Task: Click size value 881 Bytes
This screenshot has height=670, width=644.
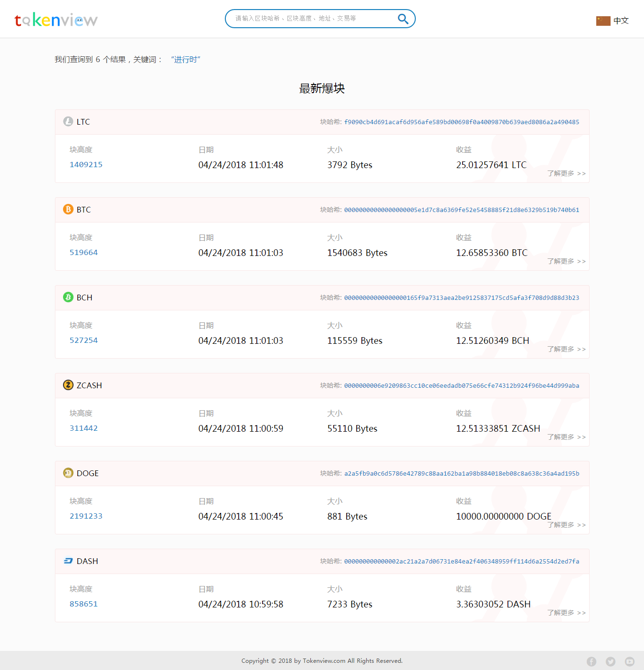Action: coord(347,516)
